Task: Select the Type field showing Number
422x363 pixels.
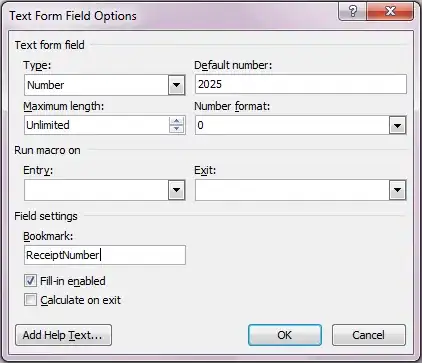Action: (x=96, y=85)
